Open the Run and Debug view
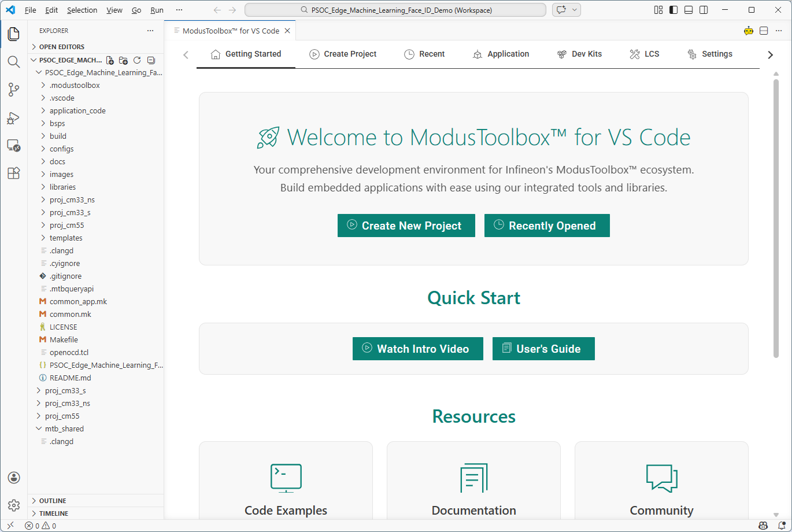This screenshot has height=532, width=792. [14, 118]
